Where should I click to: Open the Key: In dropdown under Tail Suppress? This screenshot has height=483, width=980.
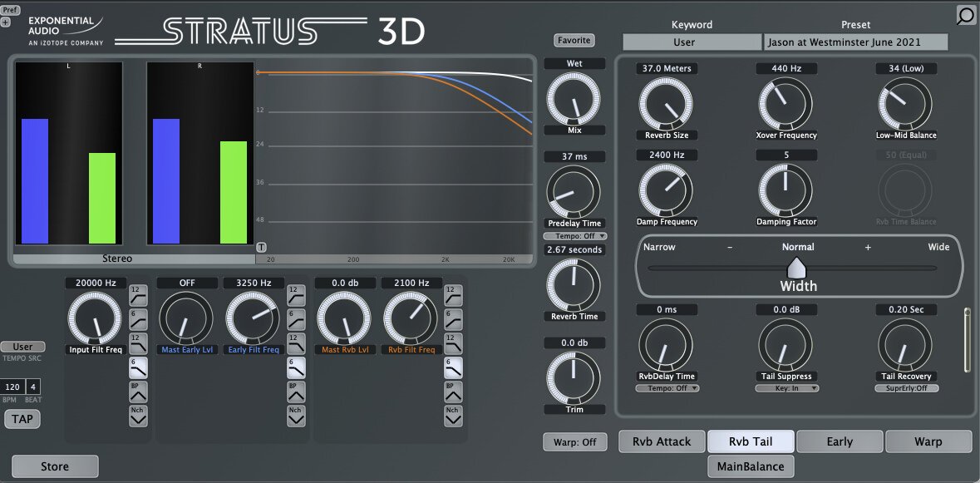pos(786,387)
